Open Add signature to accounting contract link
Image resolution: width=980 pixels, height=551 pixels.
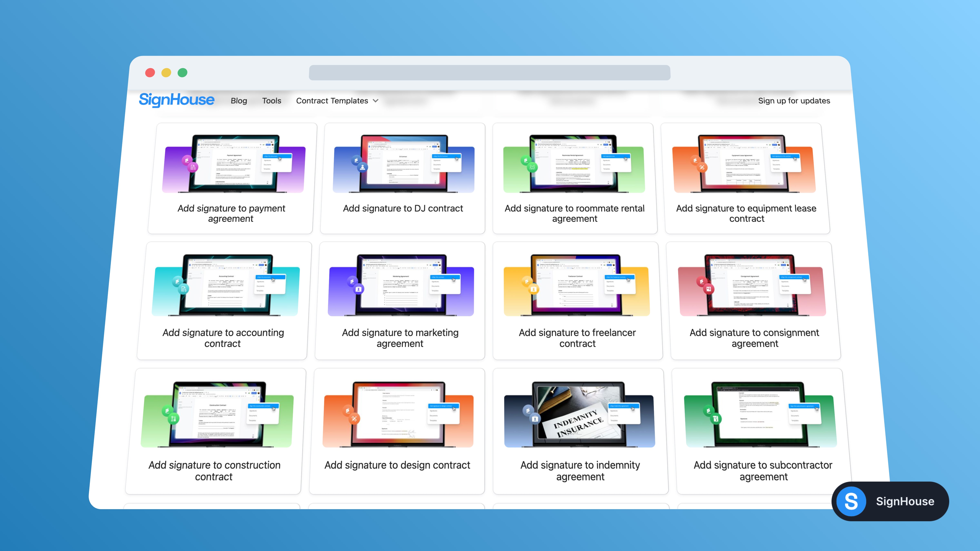point(223,338)
